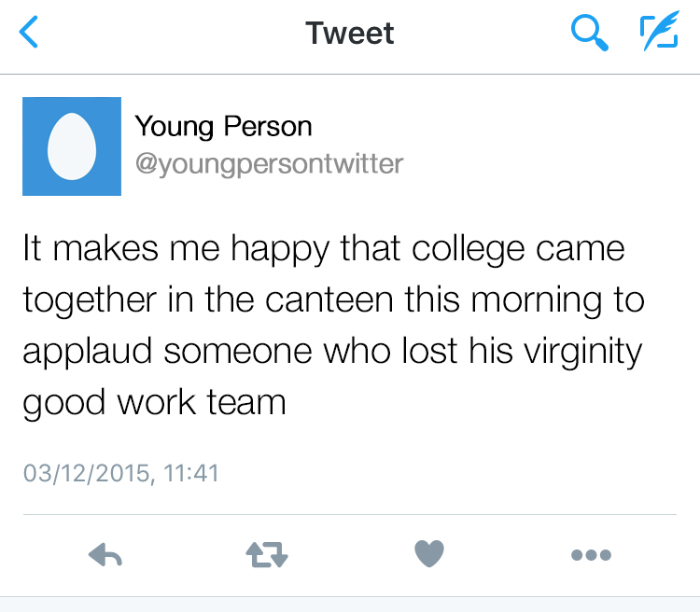Screen dimensions: 700x612
Task: Like the tweet with the heart
Action: (x=429, y=555)
